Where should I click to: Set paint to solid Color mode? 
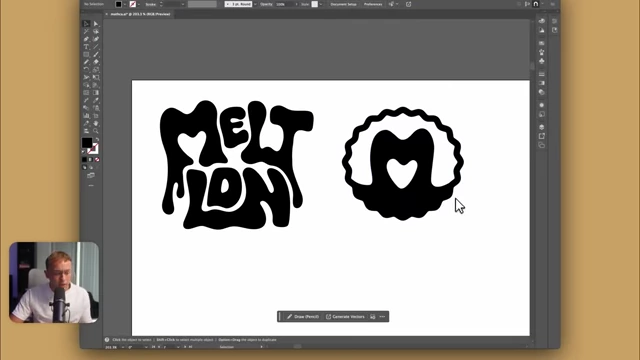[x=84, y=159]
